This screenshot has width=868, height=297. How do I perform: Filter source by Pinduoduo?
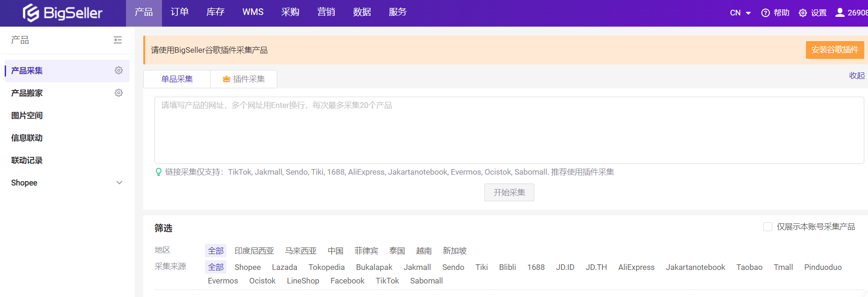pyautogui.click(x=823, y=267)
